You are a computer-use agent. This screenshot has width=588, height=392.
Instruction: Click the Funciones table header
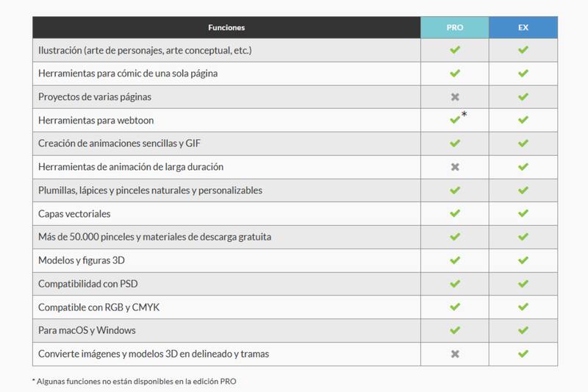[x=226, y=27]
